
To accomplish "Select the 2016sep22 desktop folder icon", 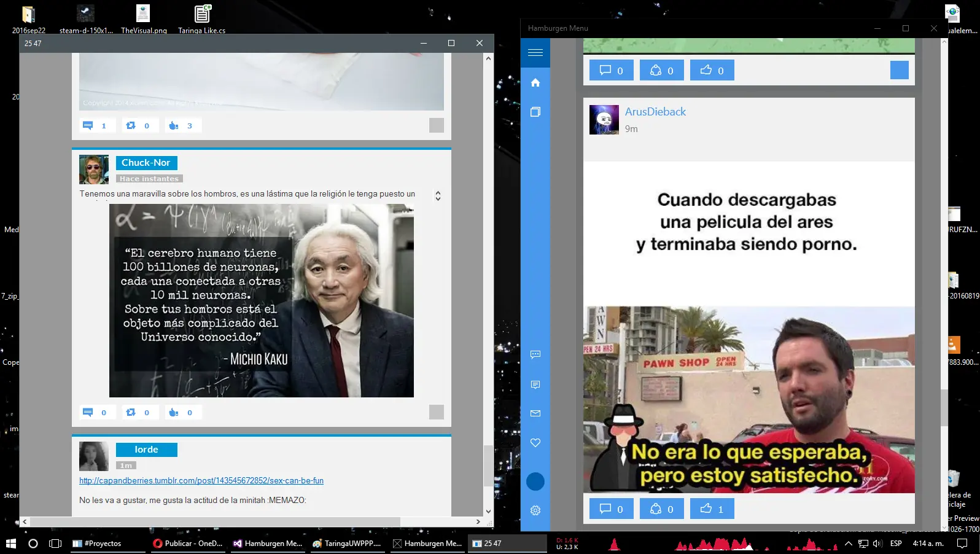I will click(28, 20).
